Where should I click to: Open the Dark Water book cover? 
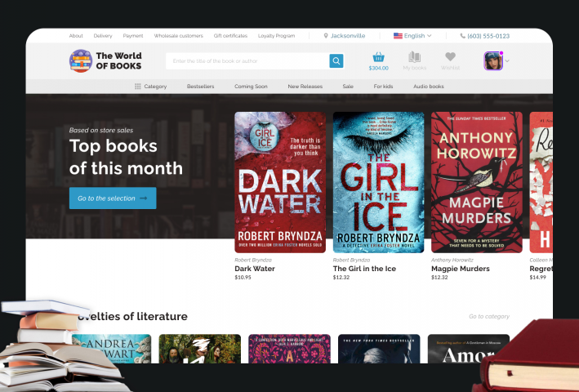pos(280,182)
